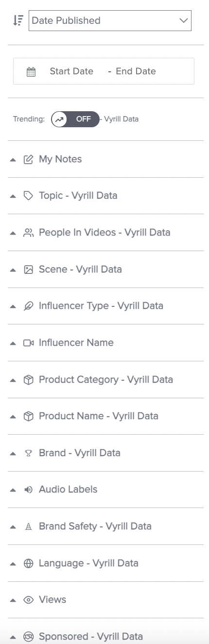Click the calendar icon in date range

[31, 72]
